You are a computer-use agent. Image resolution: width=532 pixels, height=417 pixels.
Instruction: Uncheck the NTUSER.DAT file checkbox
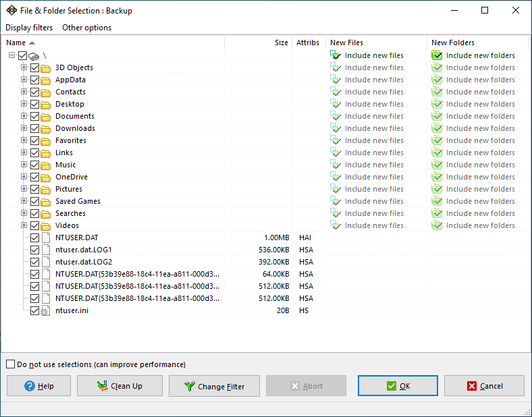click(x=34, y=238)
